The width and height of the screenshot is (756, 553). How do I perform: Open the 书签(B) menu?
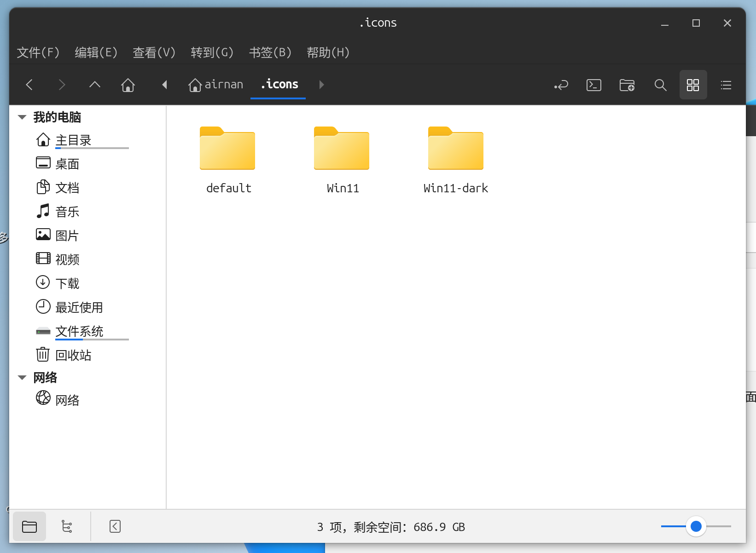click(x=270, y=52)
